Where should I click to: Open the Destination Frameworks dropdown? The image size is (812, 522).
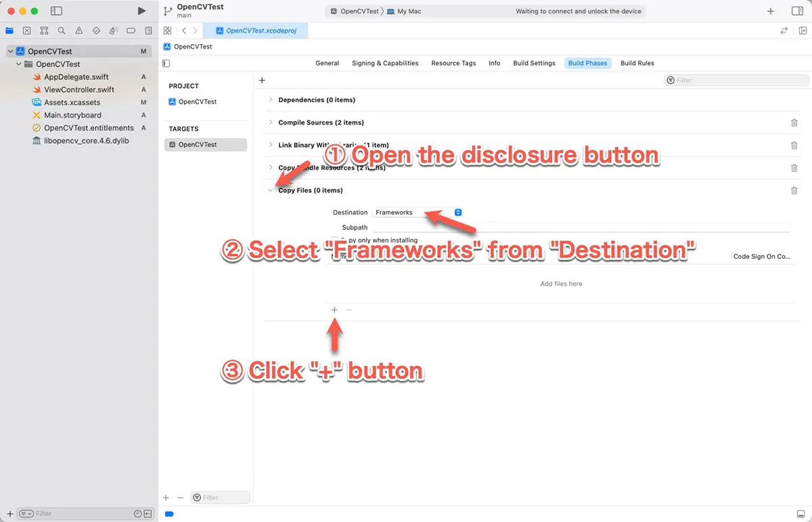[x=418, y=213]
